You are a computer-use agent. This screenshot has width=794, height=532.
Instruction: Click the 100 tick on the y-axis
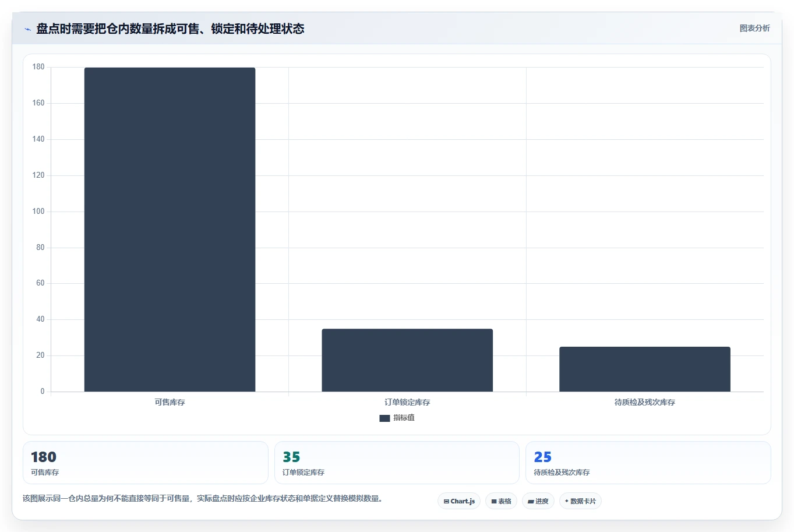[x=38, y=212]
